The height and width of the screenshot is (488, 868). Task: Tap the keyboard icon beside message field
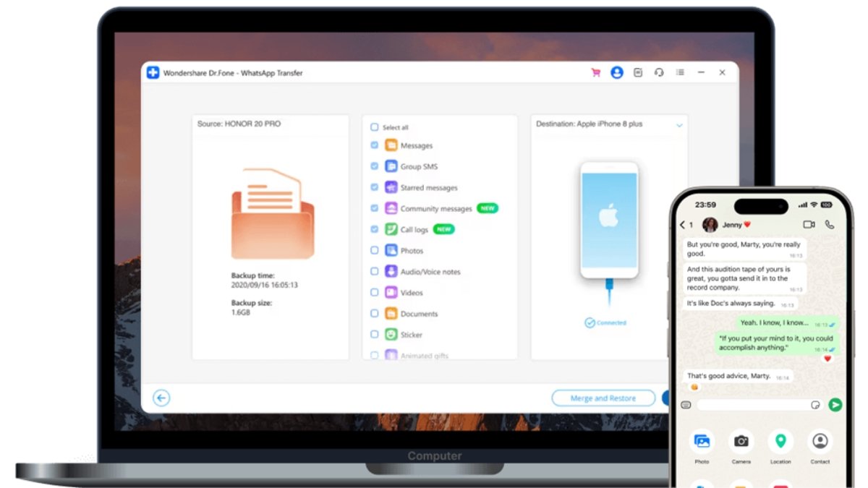(686, 405)
